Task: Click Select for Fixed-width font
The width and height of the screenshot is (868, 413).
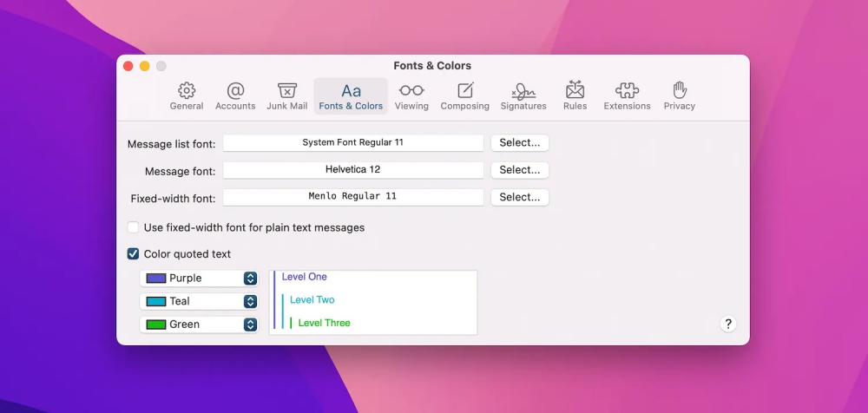Action: (x=520, y=197)
